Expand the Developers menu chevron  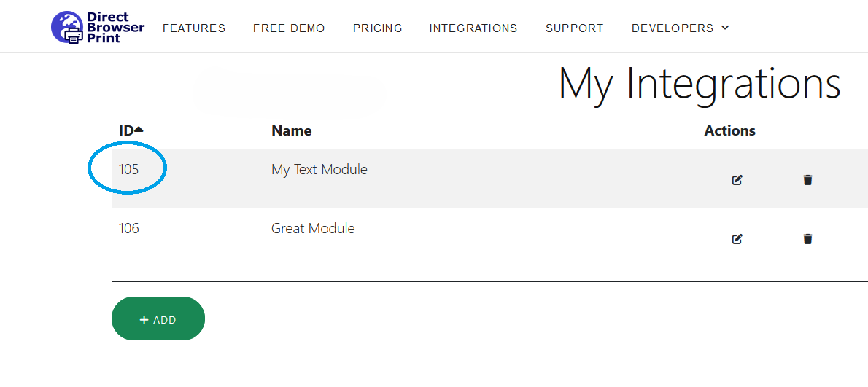pyautogui.click(x=725, y=28)
